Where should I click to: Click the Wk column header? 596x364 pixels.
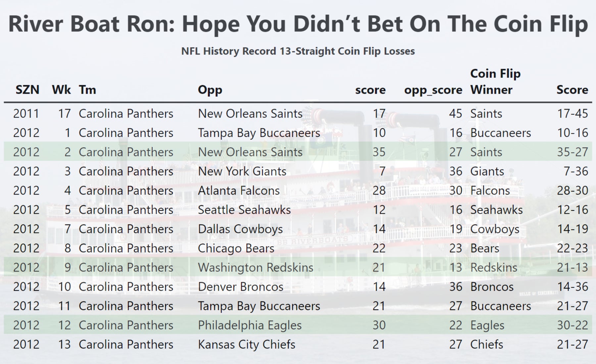(61, 90)
